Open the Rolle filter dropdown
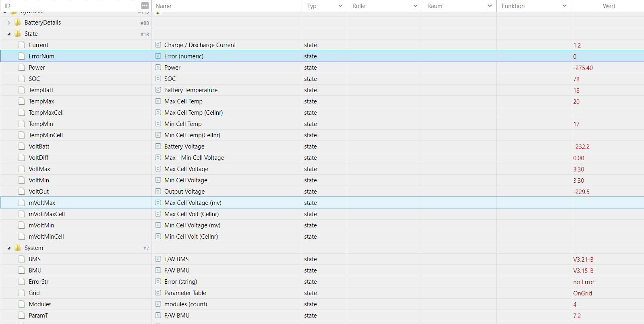This screenshot has width=644, height=324. [x=415, y=6]
